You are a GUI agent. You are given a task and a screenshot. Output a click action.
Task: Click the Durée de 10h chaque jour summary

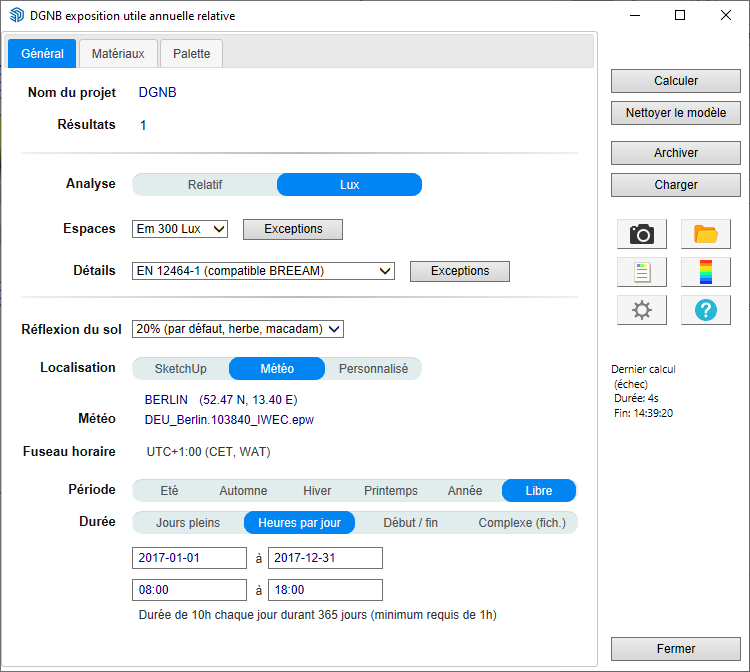point(318,615)
